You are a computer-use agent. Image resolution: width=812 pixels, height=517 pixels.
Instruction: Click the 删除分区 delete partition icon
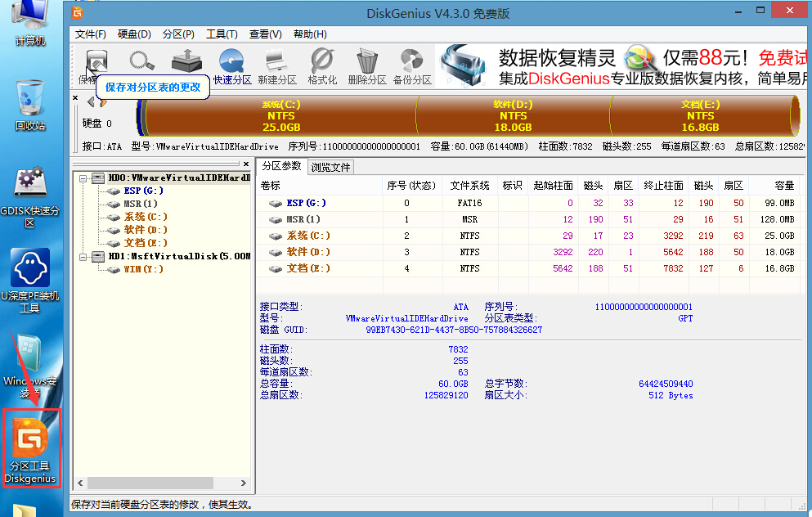(x=367, y=66)
